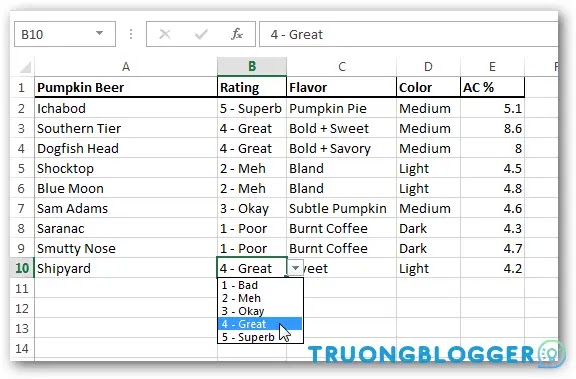Click the 'Pumpkin Beer' header cell
The width and height of the screenshot is (576, 379).
(x=126, y=87)
